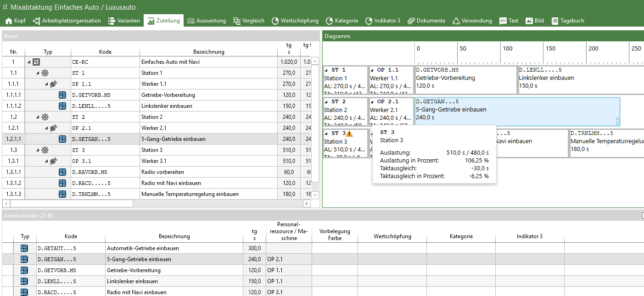
Task: Click the Kode header in Arbeitsinhalte table
Action: click(71, 236)
